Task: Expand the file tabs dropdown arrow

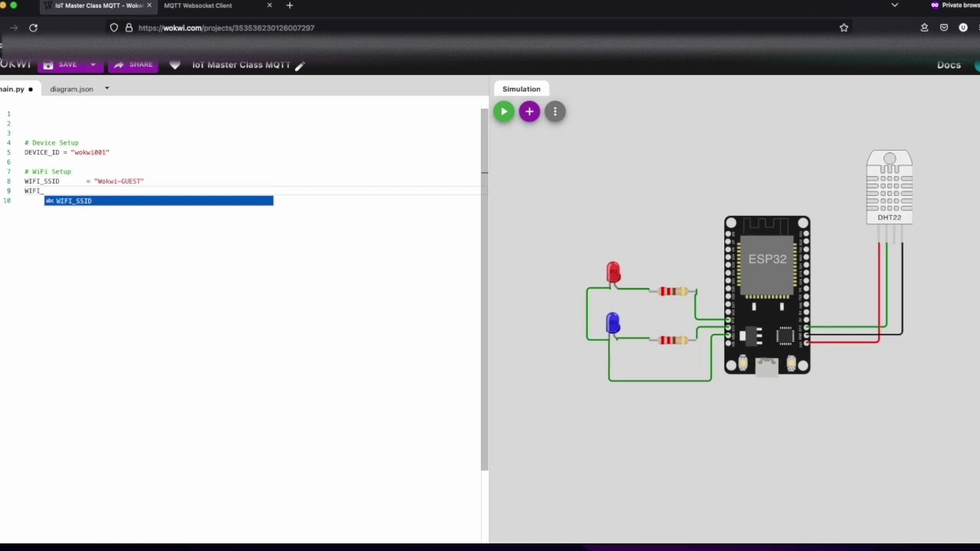Action: click(x=106, y=89)
